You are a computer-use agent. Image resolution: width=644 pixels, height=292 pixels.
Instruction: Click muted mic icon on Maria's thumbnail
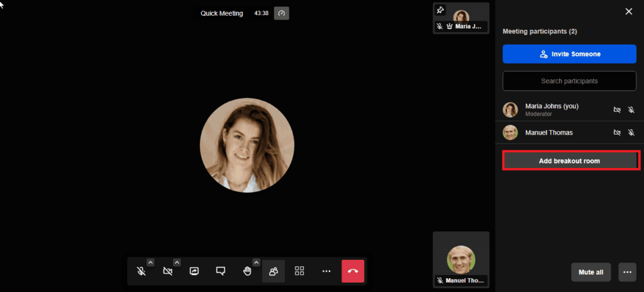(x=440, y=26)
